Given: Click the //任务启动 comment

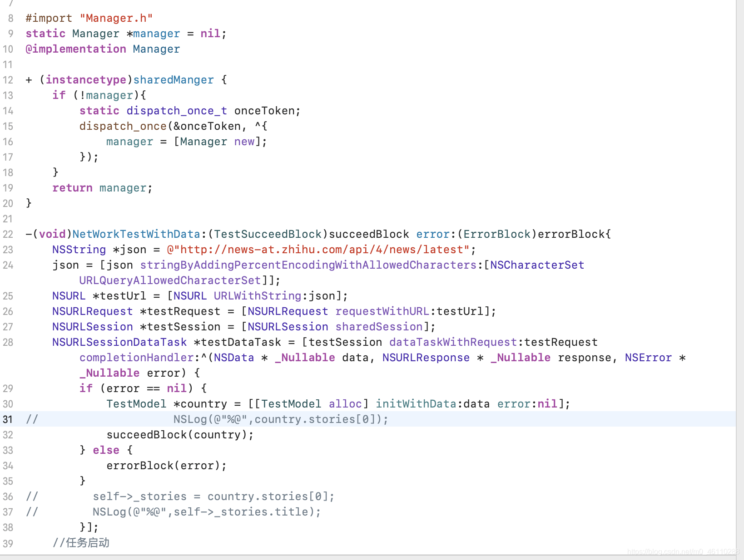Looking at the screenshot, I should [81, 543].
